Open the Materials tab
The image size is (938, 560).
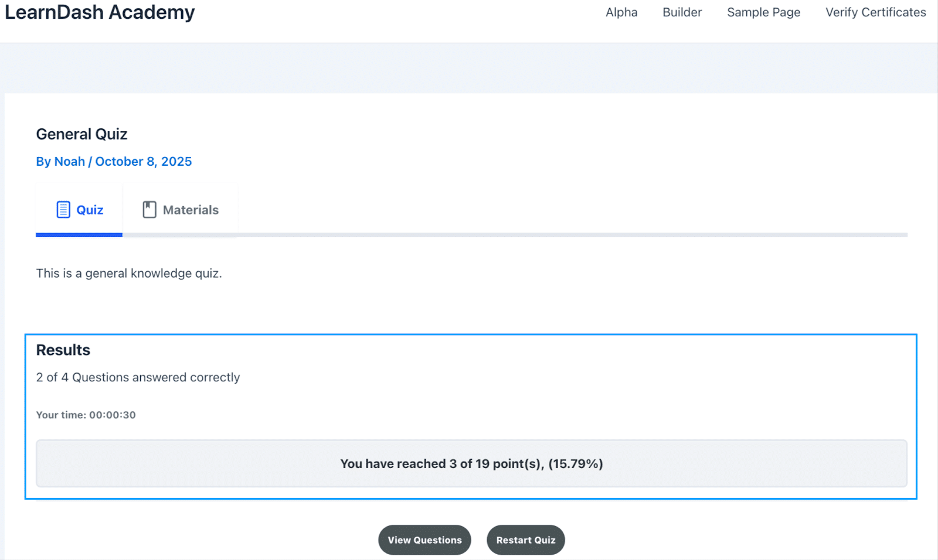coord(180,210)
